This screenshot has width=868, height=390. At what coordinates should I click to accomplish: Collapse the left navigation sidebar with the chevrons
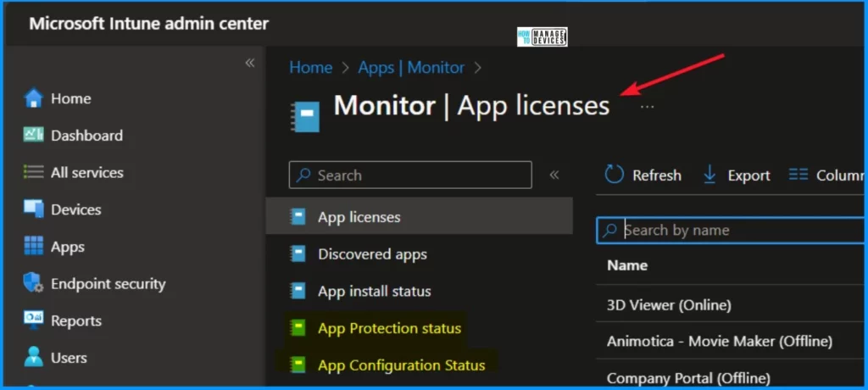tap(250, 63)
